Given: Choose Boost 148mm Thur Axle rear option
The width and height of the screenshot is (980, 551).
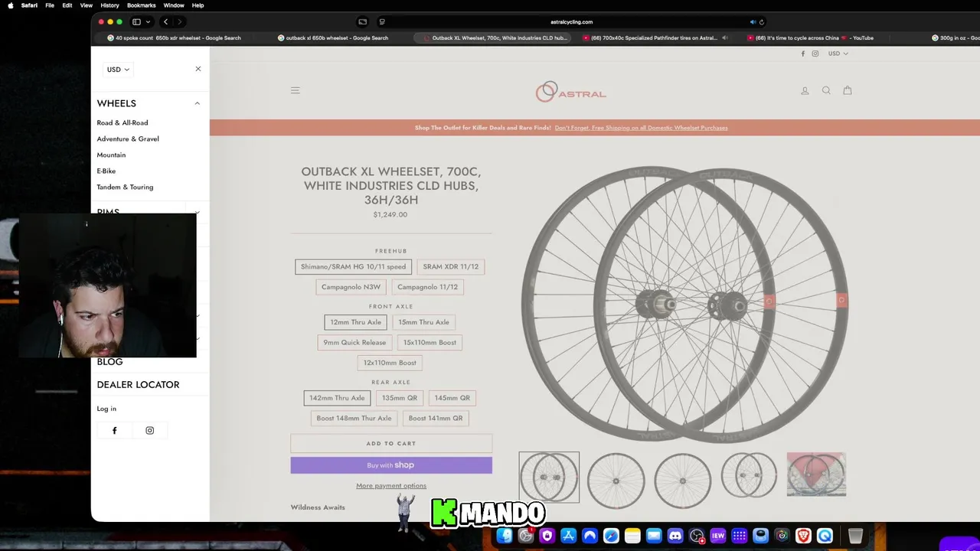Looking at the screenshot, I should (354, 418).
